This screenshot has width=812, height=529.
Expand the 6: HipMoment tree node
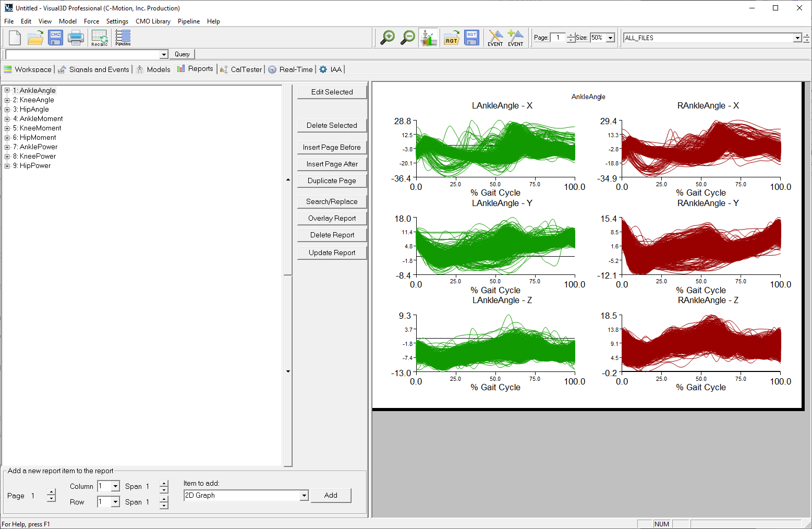7,137
